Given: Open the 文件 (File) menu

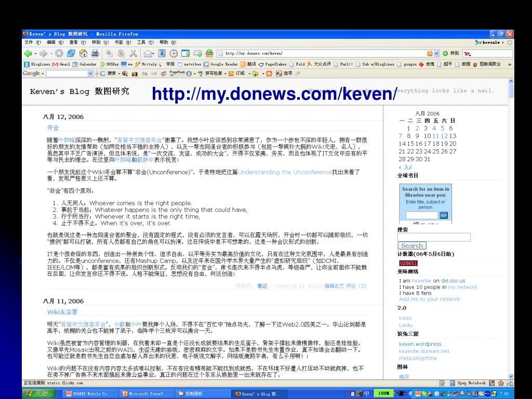Looking at the screenshot, I should [33, 42].
